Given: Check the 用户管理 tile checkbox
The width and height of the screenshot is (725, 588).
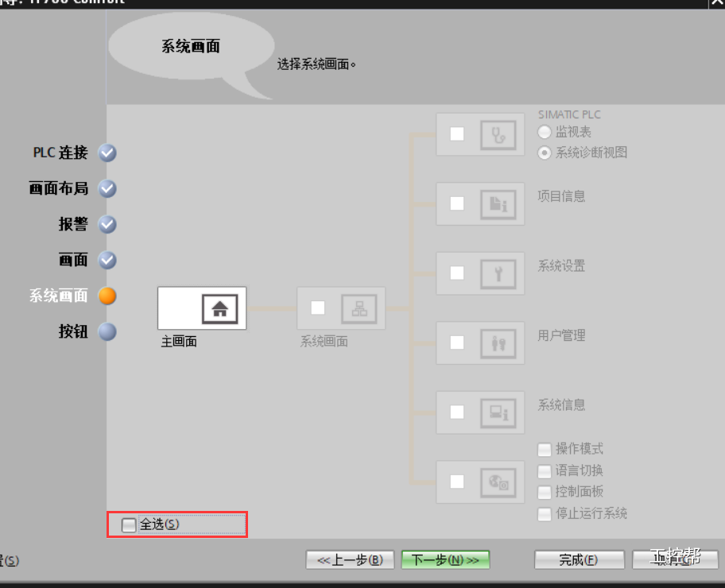Looking at the screenshot, I should (x=457, y=342).
